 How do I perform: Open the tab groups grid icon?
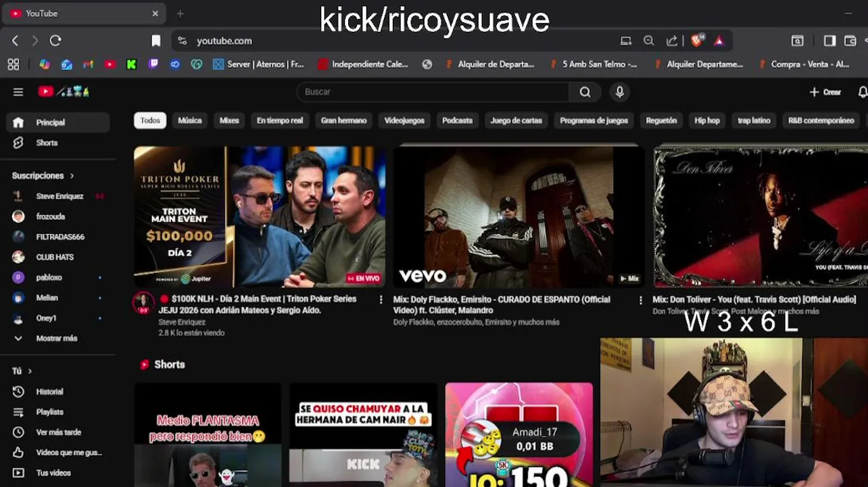[x=14, y=64]
